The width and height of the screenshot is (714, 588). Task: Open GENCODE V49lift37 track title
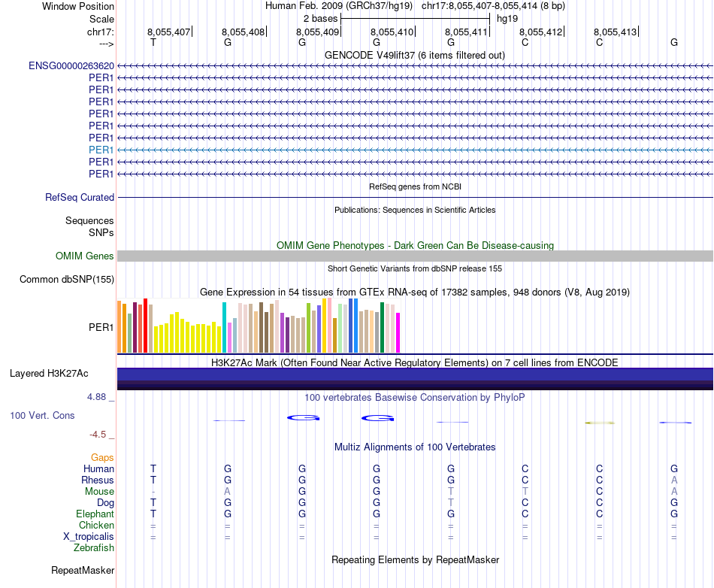point(414,55)
